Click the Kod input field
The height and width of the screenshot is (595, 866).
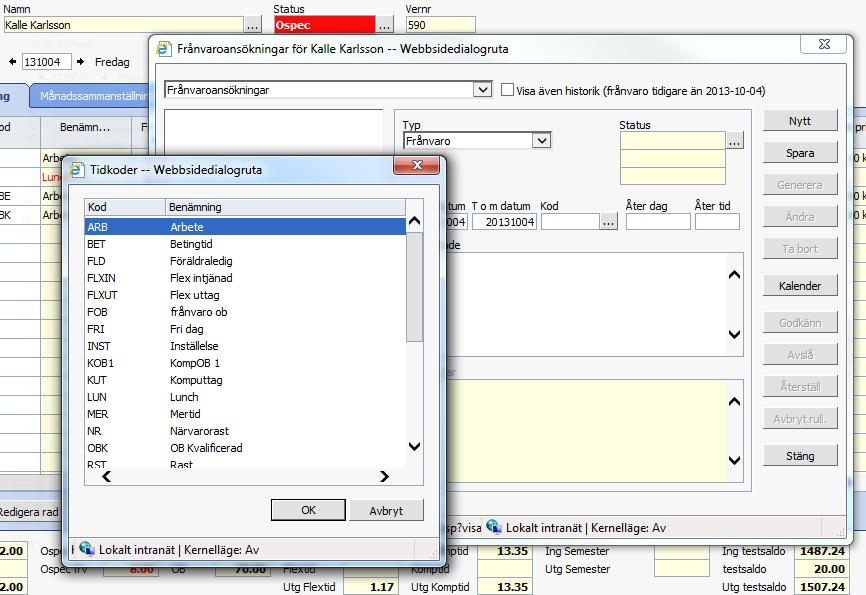(571, 222)
